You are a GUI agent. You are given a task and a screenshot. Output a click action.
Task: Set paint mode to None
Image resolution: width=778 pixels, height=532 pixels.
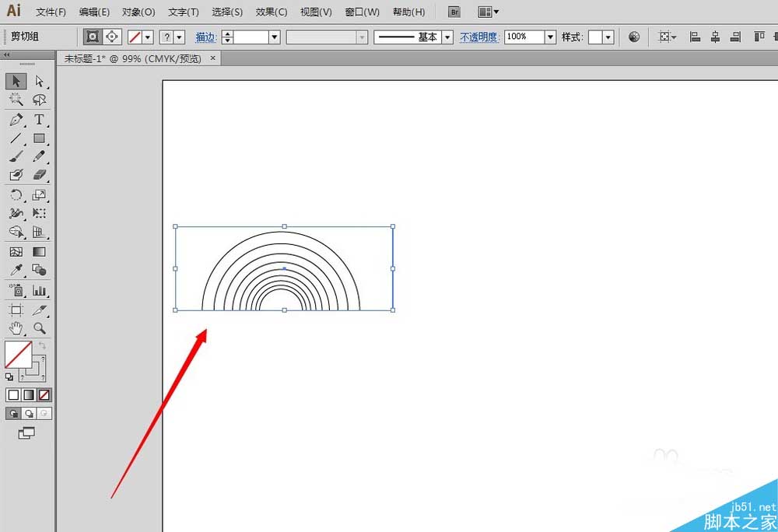coord(44,395)
